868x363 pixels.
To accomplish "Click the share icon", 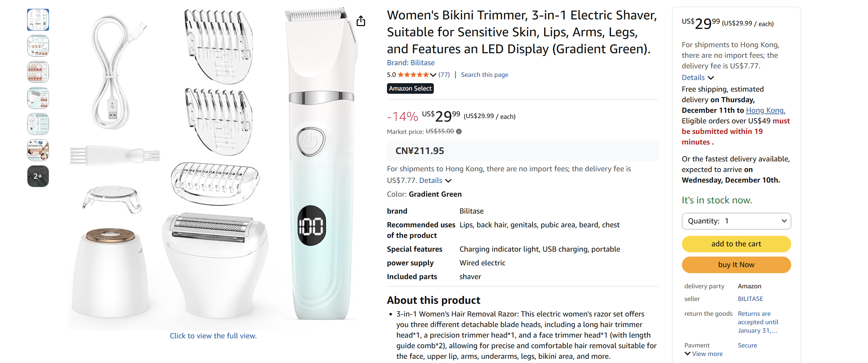I will coord(360,21).
